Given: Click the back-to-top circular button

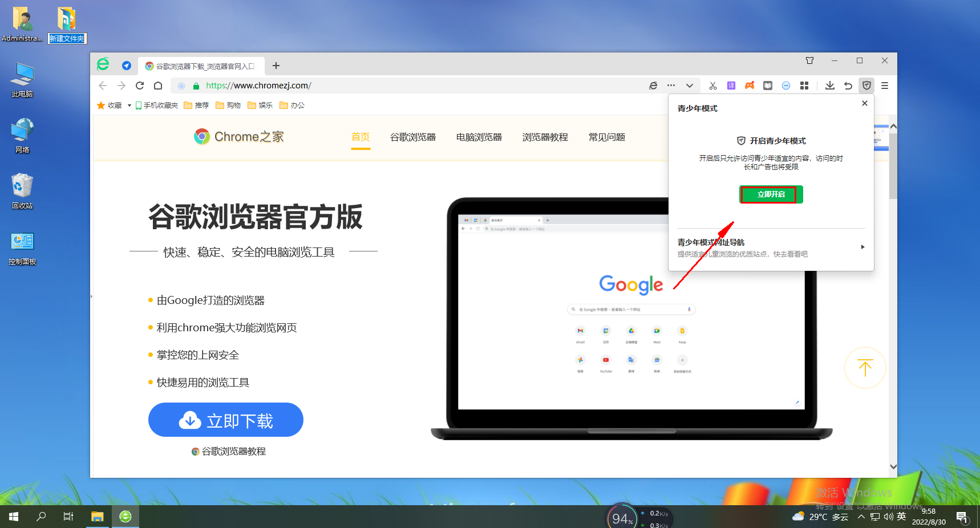Looking at the screenshot, I should coord(865,368).
